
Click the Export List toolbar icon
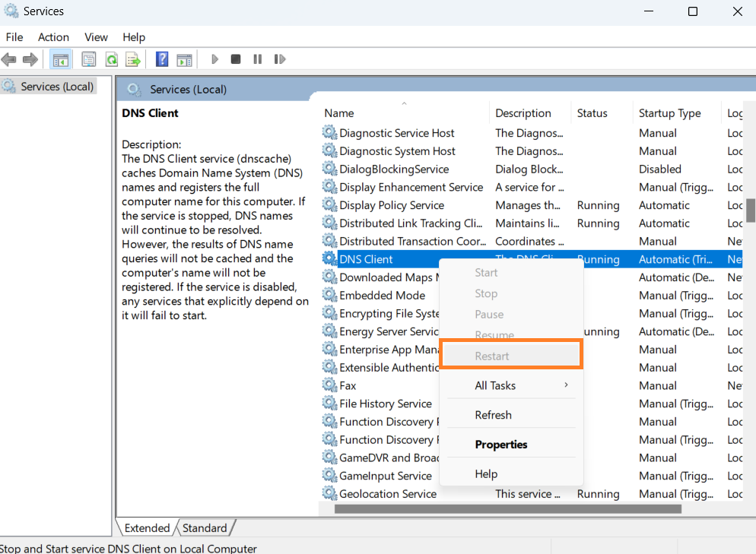[133, 59]
